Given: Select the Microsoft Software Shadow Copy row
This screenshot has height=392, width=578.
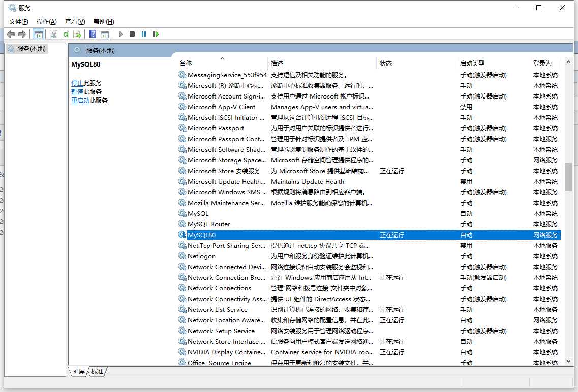Looking at the screenshot, I should coord(370,149).
